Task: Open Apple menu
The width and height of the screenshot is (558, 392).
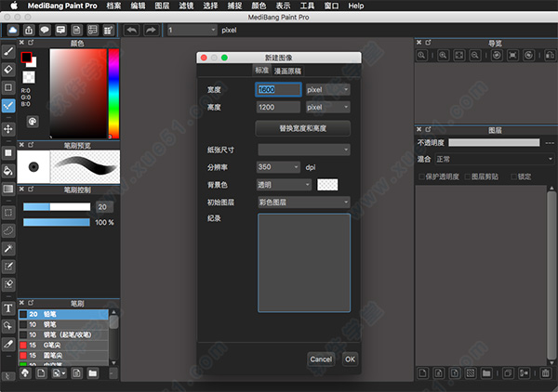Action: 14,6
